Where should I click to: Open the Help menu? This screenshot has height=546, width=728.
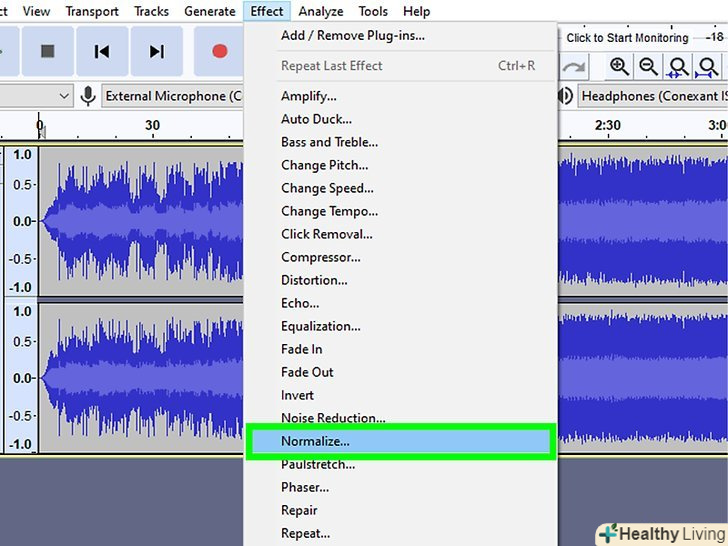[416, 11]
